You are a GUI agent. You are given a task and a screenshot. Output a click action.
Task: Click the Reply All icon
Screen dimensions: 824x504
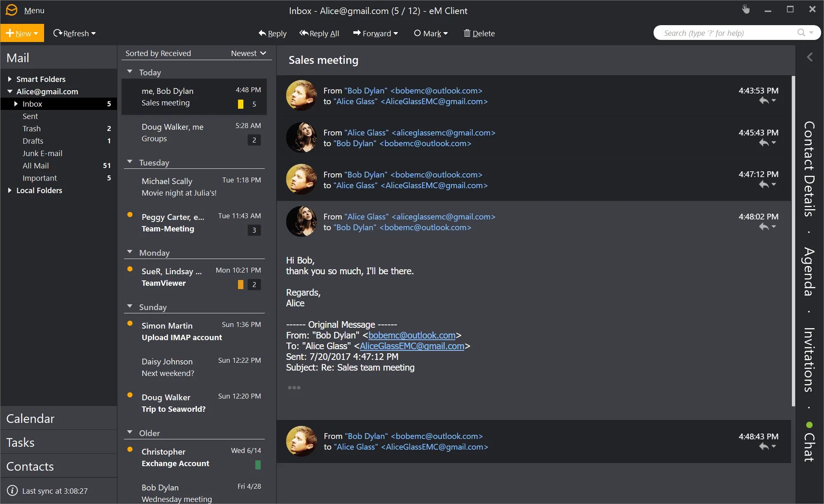[318, 33]
